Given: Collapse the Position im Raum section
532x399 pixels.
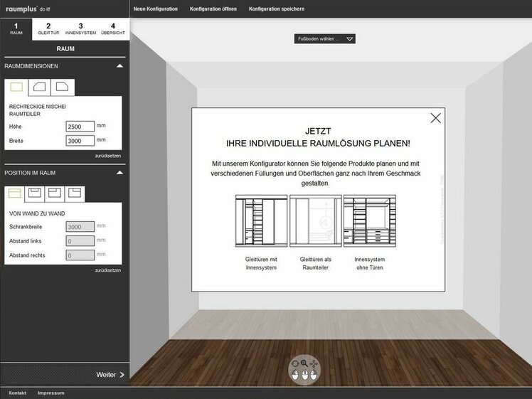Looking at the screenshot, I should tap(119, 173).
